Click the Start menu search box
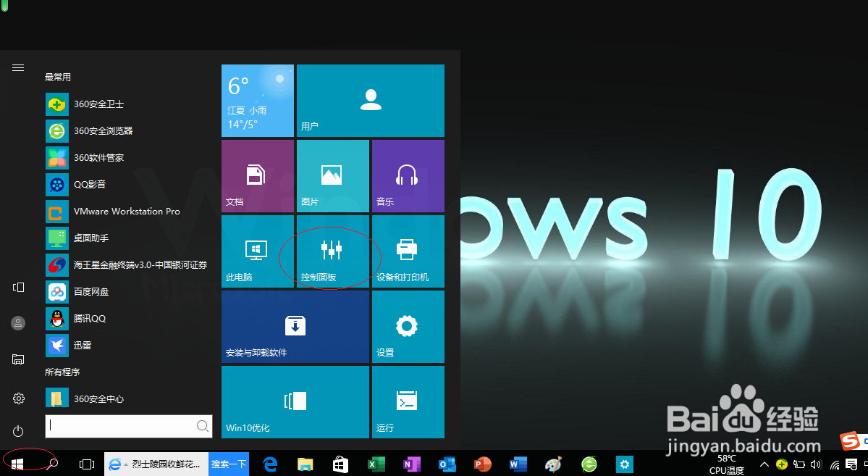Image resolution: width=868 pixels, height=476 pixels. tap(128, 426)
